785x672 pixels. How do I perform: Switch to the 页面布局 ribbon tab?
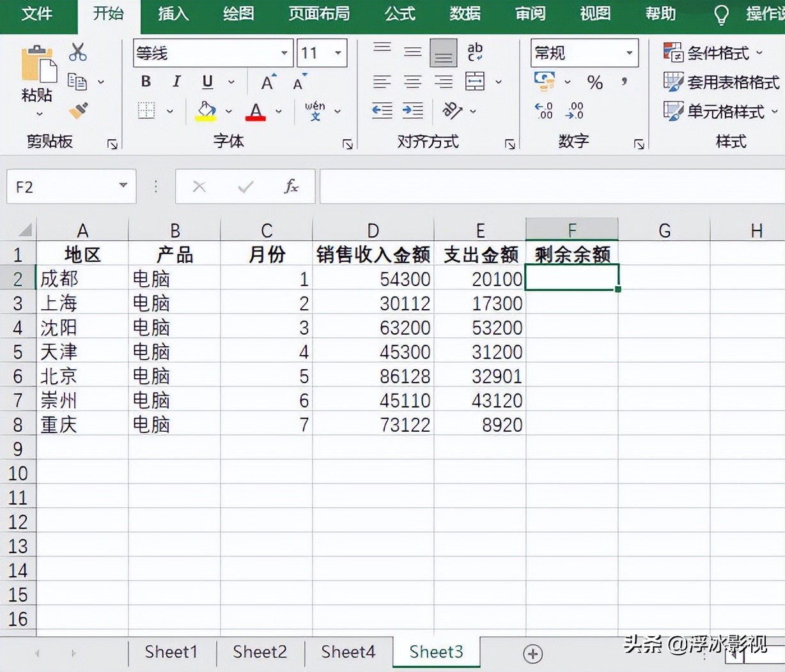tap(319, 13)
